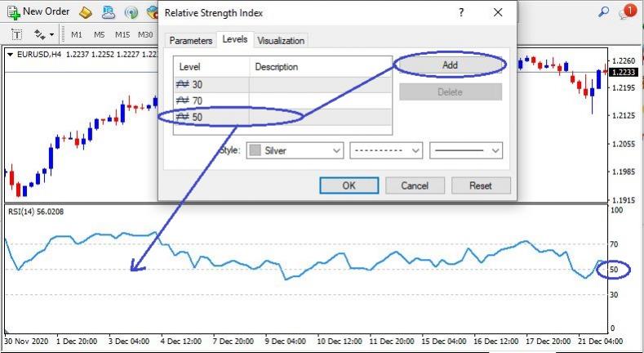Select the text label tool icon

pos(17,35)
